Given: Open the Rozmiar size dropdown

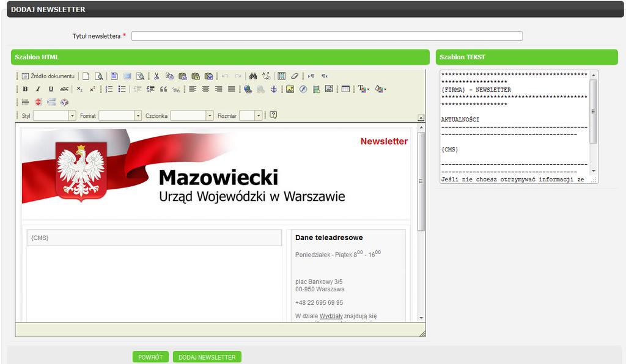Looking at the screenshot, I should tap(251, 115).
